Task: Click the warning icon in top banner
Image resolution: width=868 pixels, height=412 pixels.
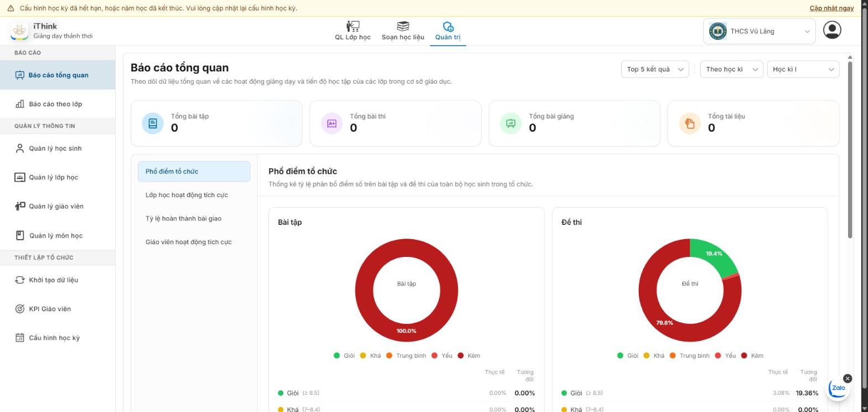Action: [x=11, y=8]
